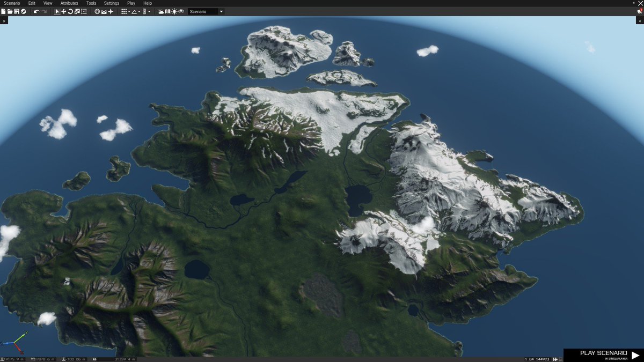644x362 pixels.
Task: Undo the last action
Action: click(36, 11)
